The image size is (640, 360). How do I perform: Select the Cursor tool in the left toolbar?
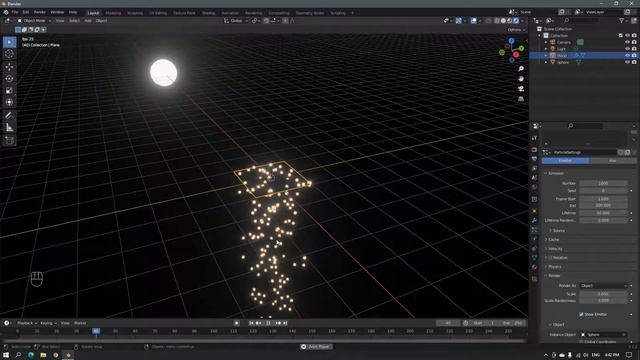coord(9,54)
